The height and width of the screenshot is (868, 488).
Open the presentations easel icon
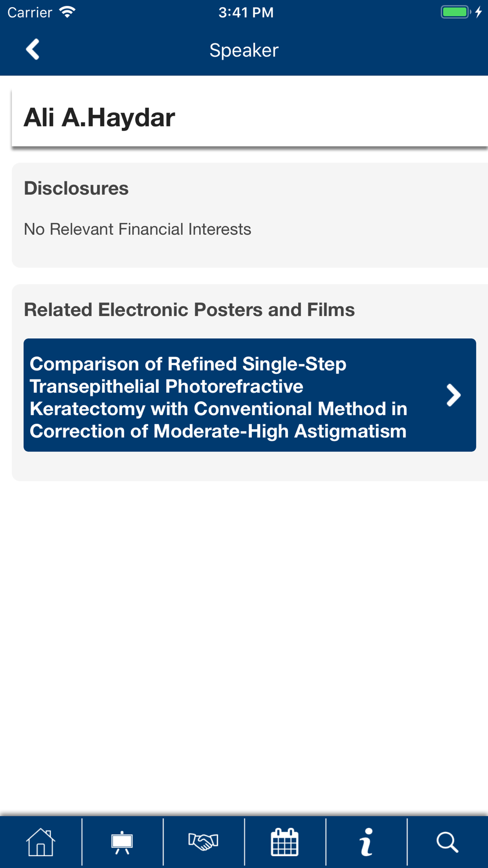tap(122, 842)
